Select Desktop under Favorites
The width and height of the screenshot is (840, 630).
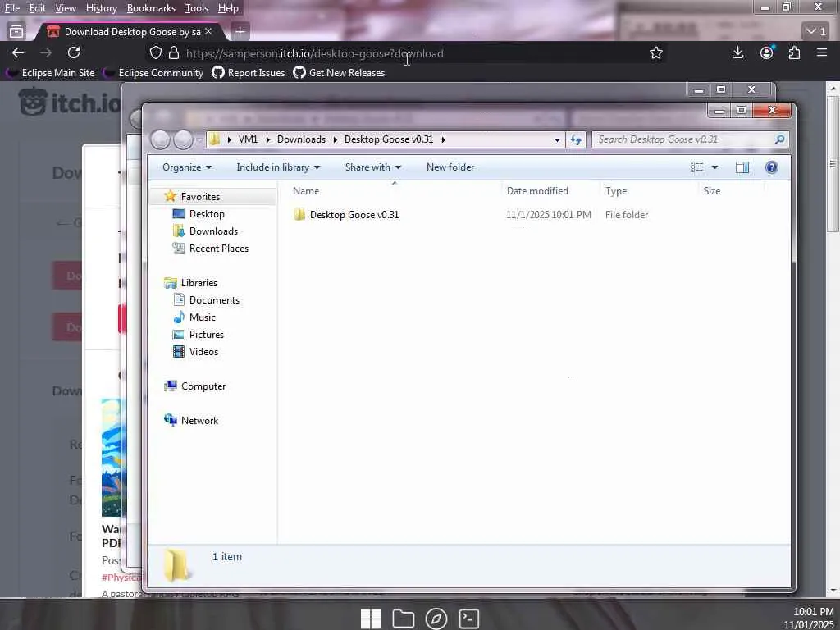pos(207,214)
